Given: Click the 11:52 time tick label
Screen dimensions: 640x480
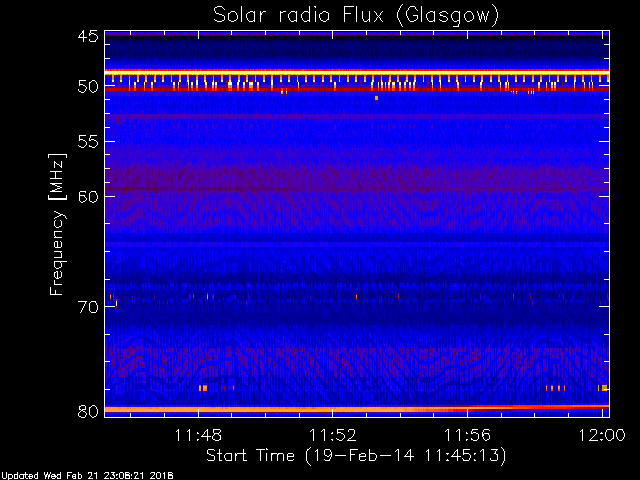Looking at the screenshot, I should click(x=333, y=435).
